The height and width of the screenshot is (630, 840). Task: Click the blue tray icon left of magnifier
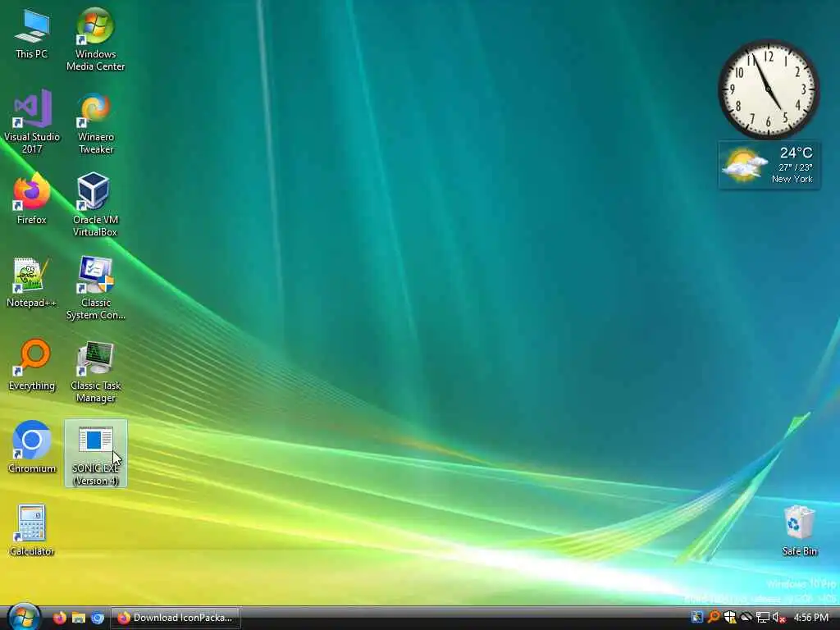[x=696, y=617]
